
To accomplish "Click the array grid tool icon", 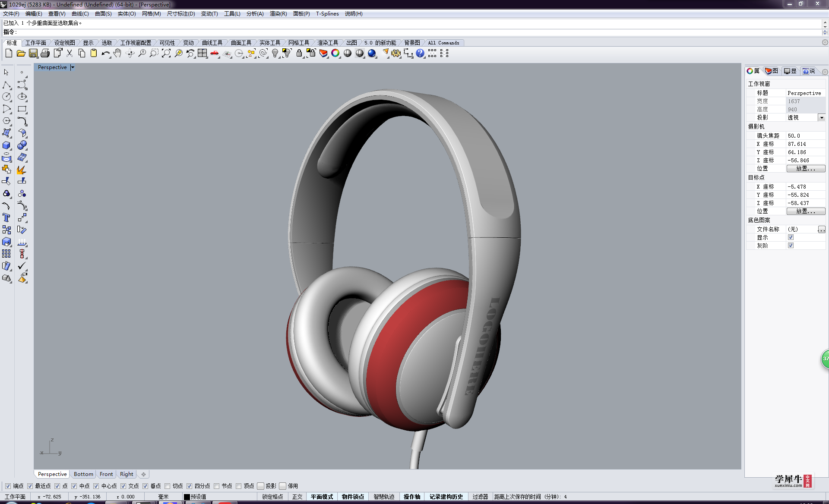I will pos(6,254).
